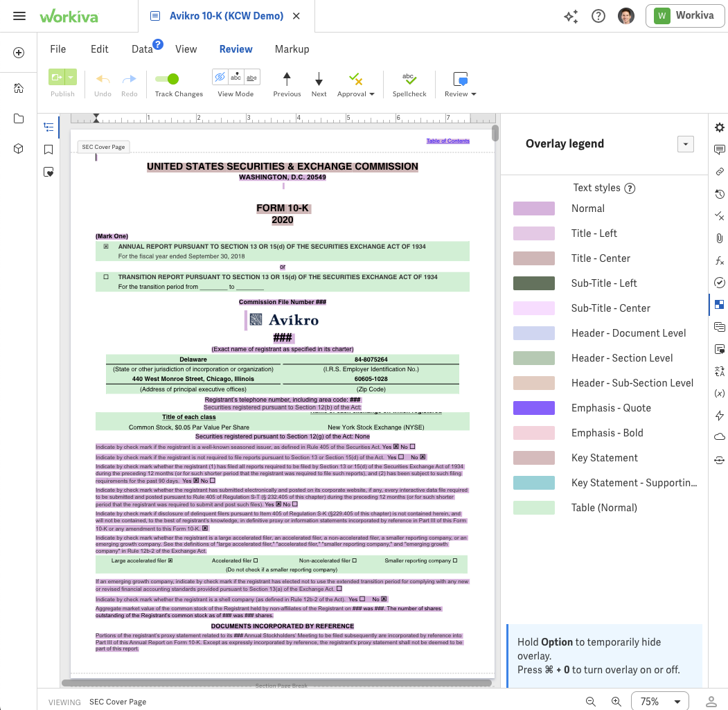728x710 pixels.
Task: Click the Undo button
Action: tap(103, 85)
